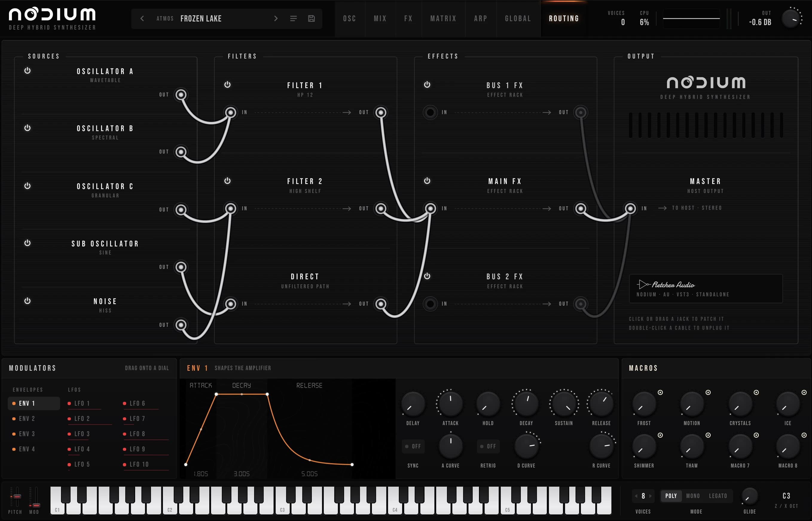Click the master output volume knob

[791, 19]
